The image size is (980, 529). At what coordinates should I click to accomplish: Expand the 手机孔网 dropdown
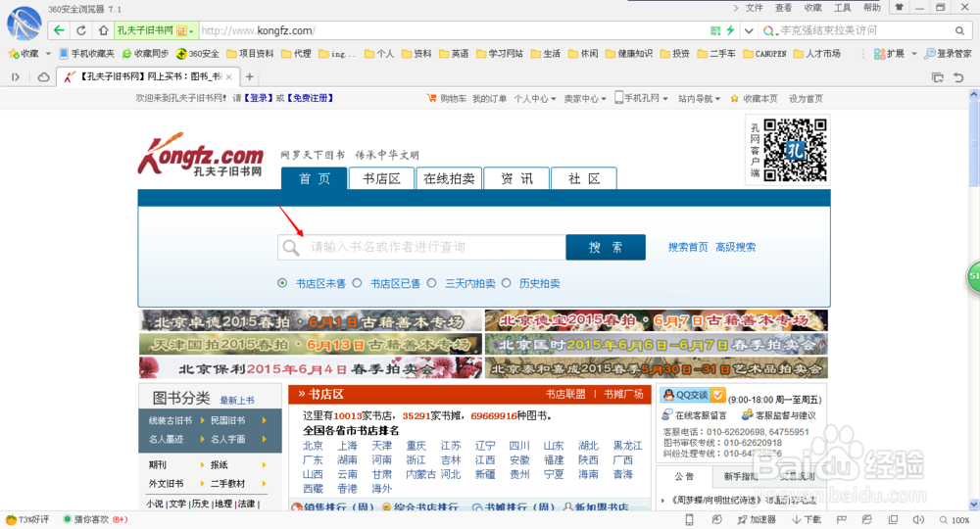point(642,98)
